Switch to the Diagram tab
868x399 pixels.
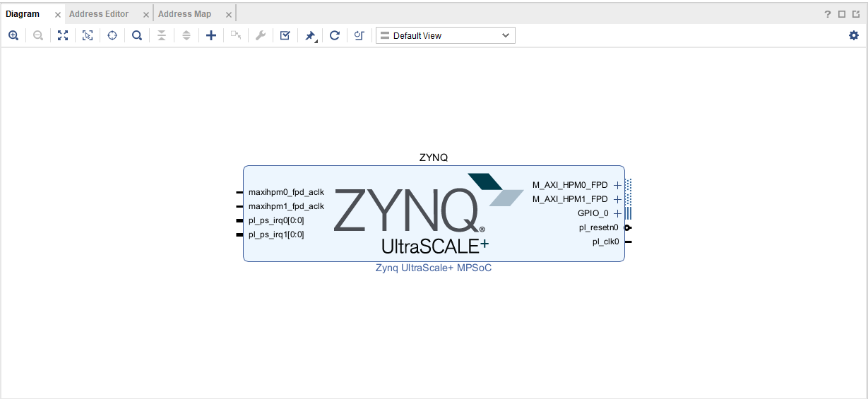coord(23,14)
